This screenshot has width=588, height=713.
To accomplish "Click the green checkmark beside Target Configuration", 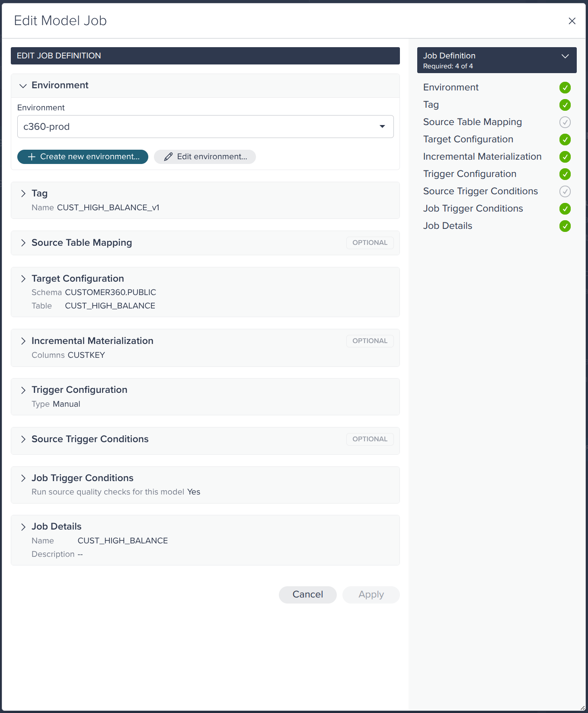I will (565, 140).
